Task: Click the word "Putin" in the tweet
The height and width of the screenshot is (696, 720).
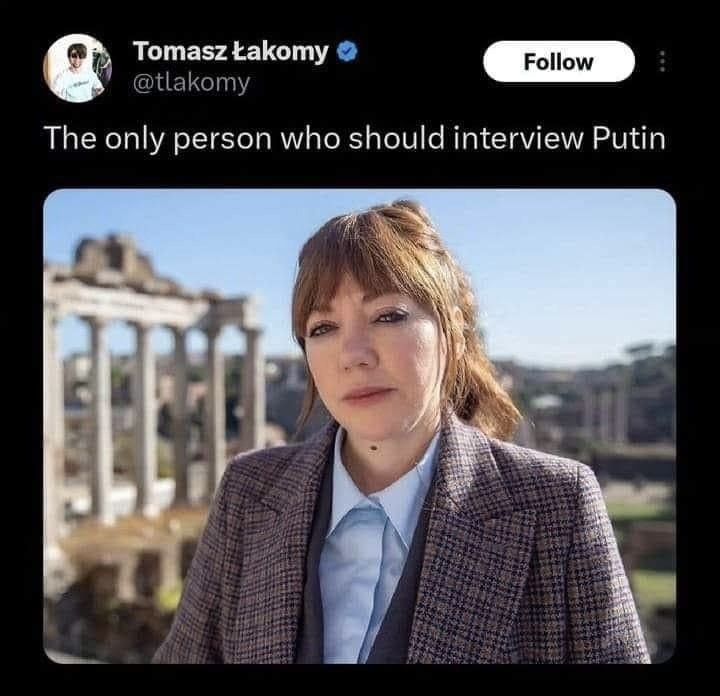Action: [629, 138]
